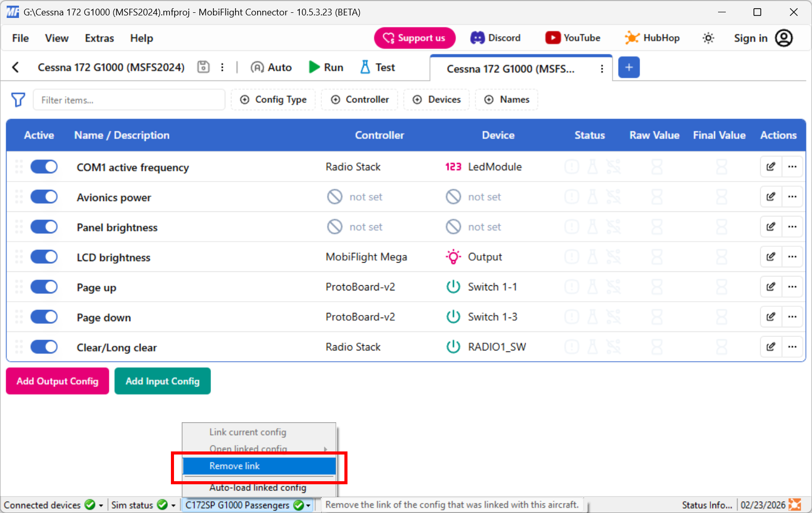This screenshot has width=812, height=513.
Task: Turn off the Panel brightness switch
Action: point(44,227)
